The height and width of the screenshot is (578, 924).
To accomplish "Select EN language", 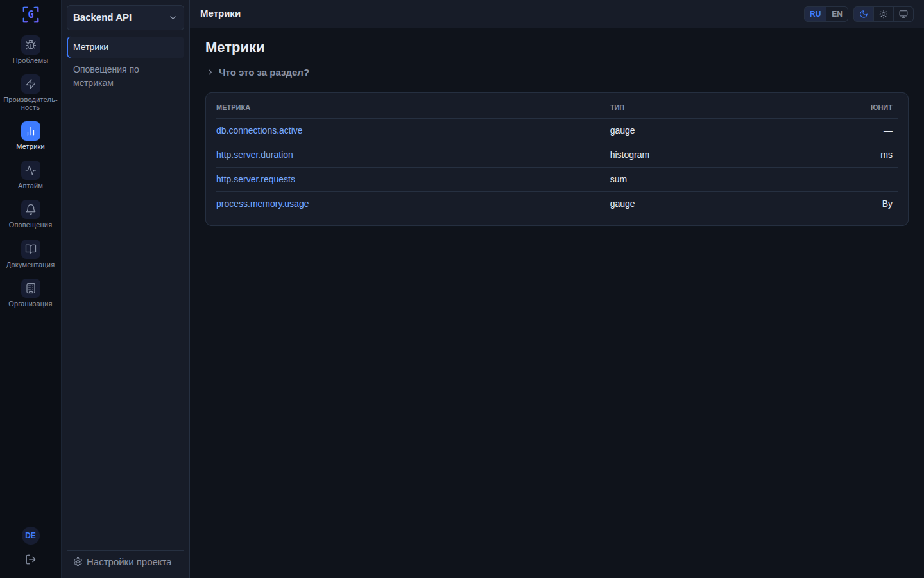I will (x=837, y=14).
